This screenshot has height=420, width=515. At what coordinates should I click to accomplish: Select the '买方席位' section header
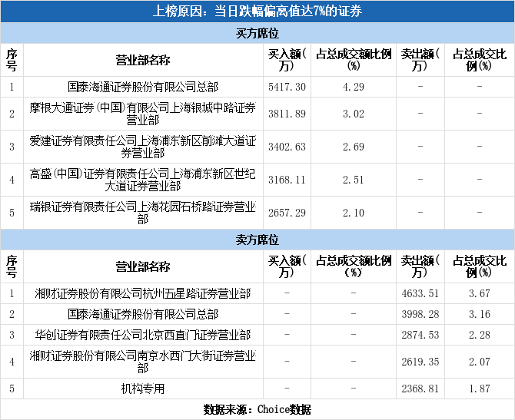tap(257, 33)
